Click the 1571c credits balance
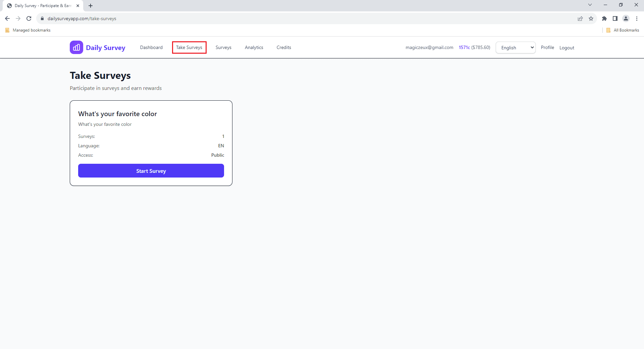This screenshot has width=644, height=349. point(464,47)
